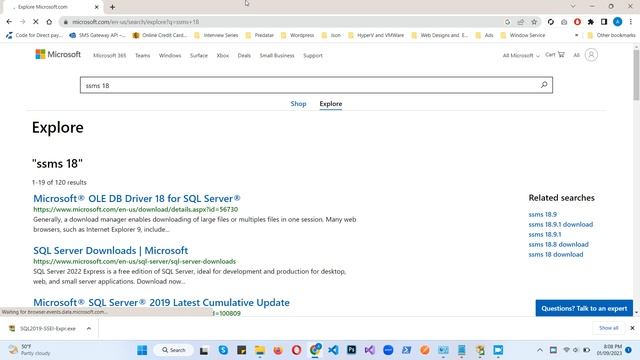Switch to the Shop tab
Viewport: 640px width, 360px height.
pyautogui.click(x=298, y=104)
